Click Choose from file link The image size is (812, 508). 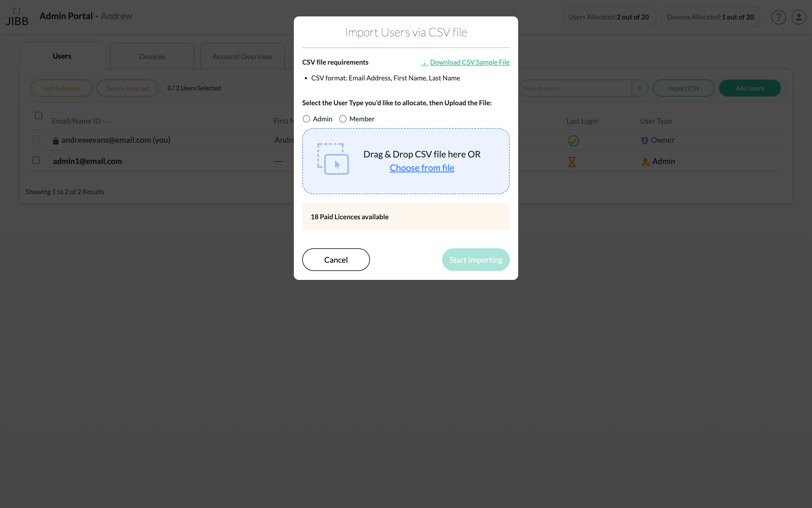pos(422,168)
